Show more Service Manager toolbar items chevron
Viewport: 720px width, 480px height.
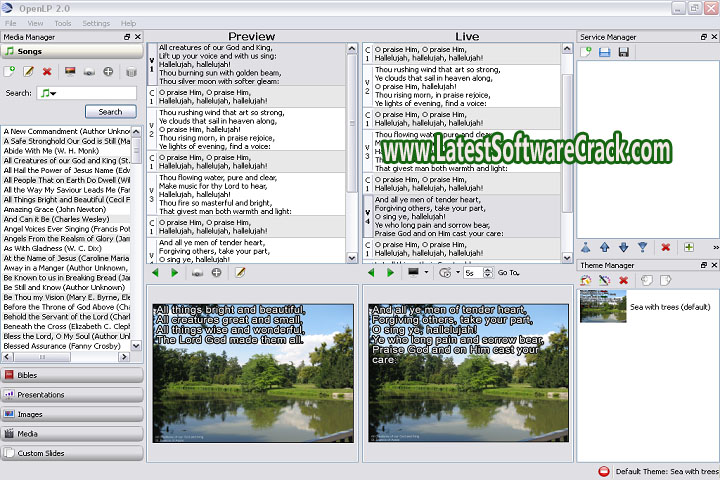(x=715, y=247)
